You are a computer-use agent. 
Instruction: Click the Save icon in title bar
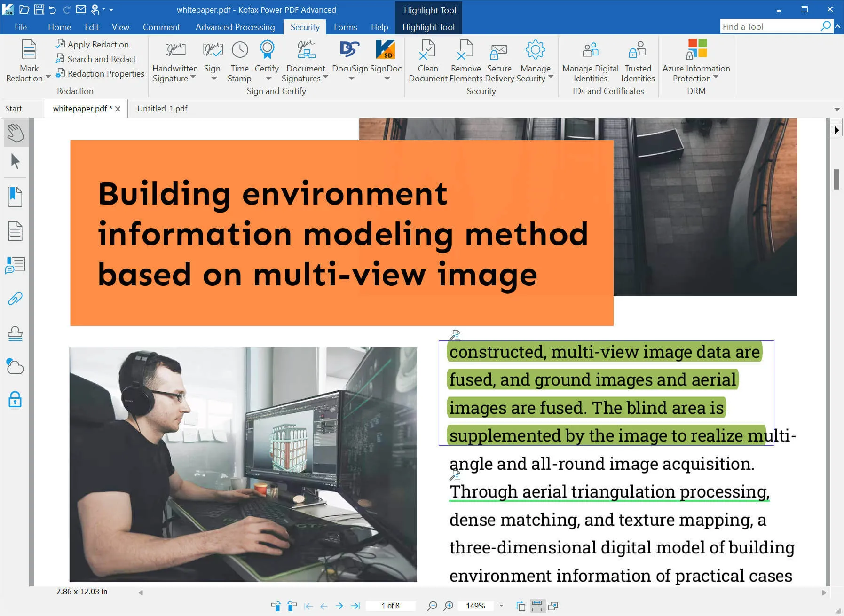[39, 9]
